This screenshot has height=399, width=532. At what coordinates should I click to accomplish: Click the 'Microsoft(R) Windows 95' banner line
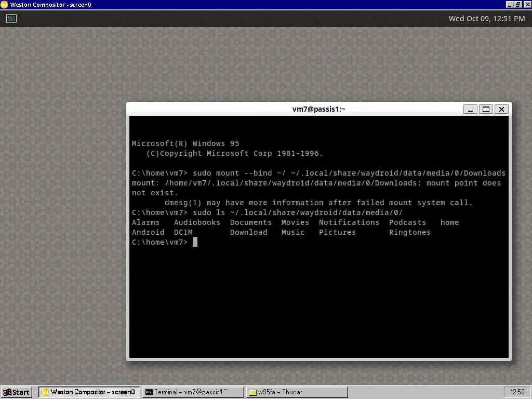(x=185, y=143)
